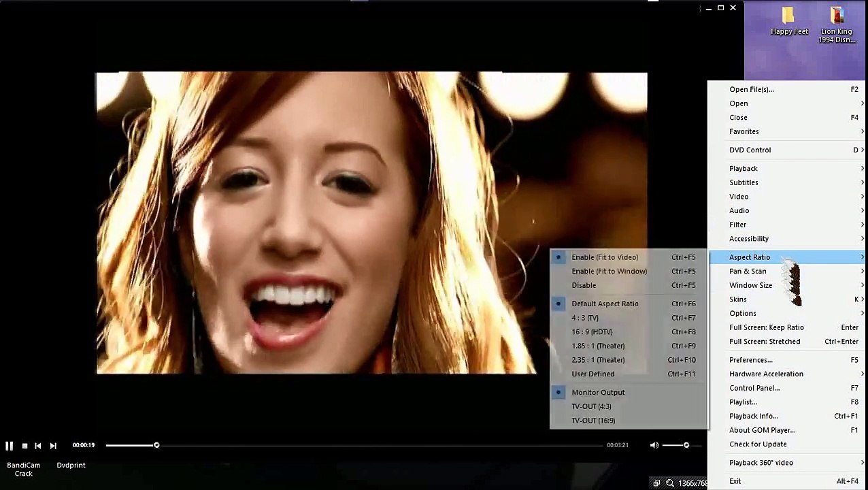Image resolution: width=868 pixels, height=490 pixels.
Task: Choose Open File(s)... from the menu
Action: pyautogui.click(x=788, y=89)
